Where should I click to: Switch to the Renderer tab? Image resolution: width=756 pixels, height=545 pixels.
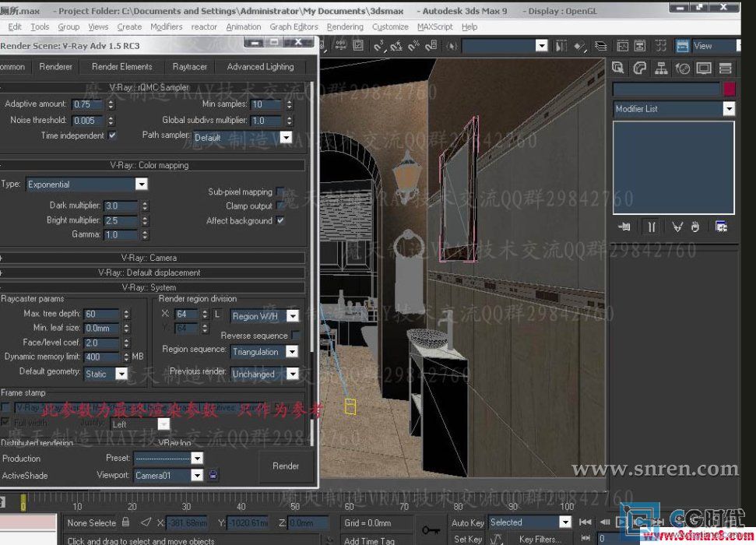[x=55, y=66]
